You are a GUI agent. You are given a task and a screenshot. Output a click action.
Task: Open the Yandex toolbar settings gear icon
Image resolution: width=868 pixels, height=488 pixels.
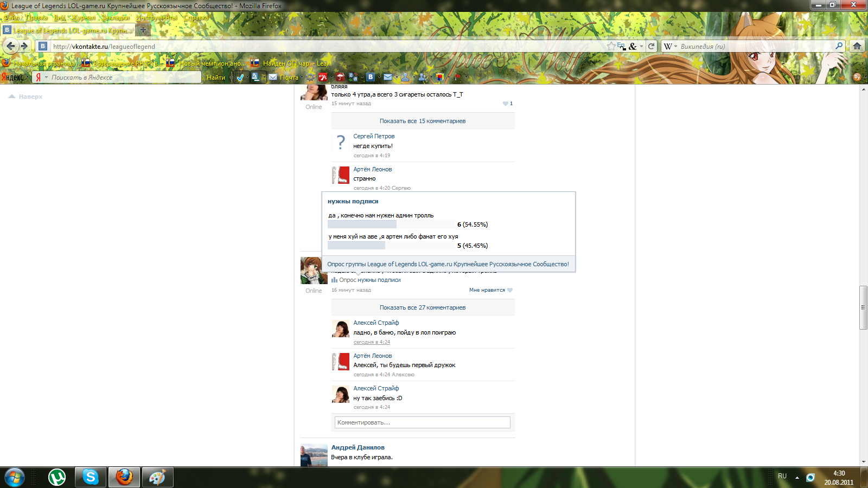(310, 78)
